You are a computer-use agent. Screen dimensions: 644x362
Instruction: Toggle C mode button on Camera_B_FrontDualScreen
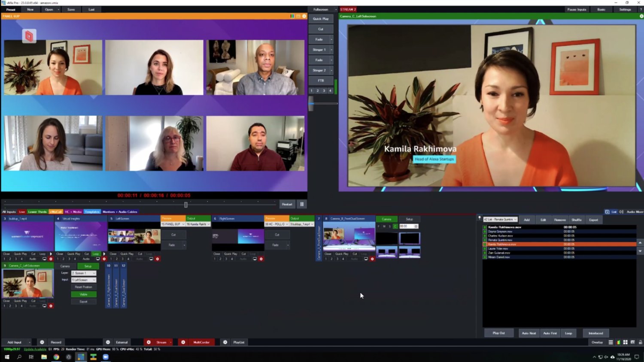pos(395,226)
